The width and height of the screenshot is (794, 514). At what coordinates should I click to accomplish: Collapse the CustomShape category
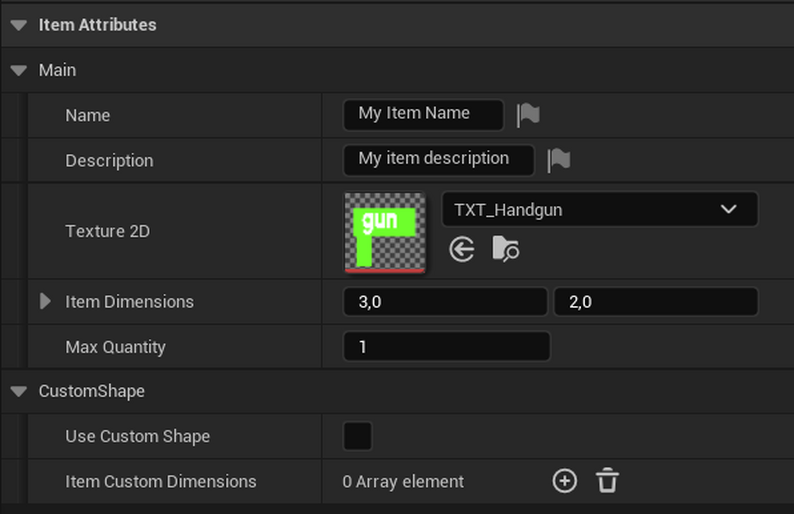[x=19, y=391]
